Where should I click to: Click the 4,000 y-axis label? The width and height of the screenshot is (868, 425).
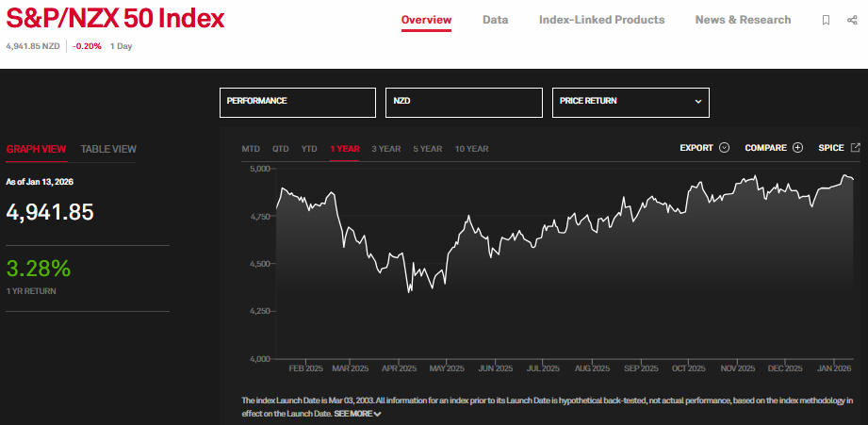(x=259, y=359)
